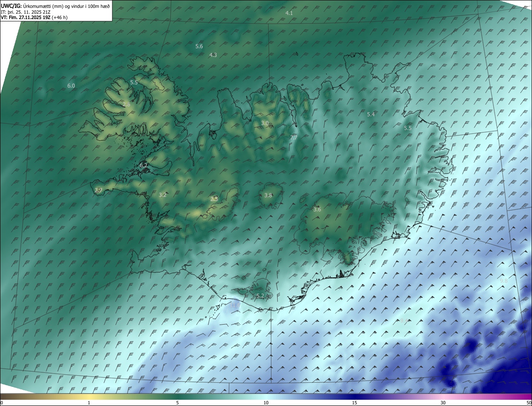Click the 4.3 value label on the map
This screenshot has height=406, width=532.
coord(213,55)
